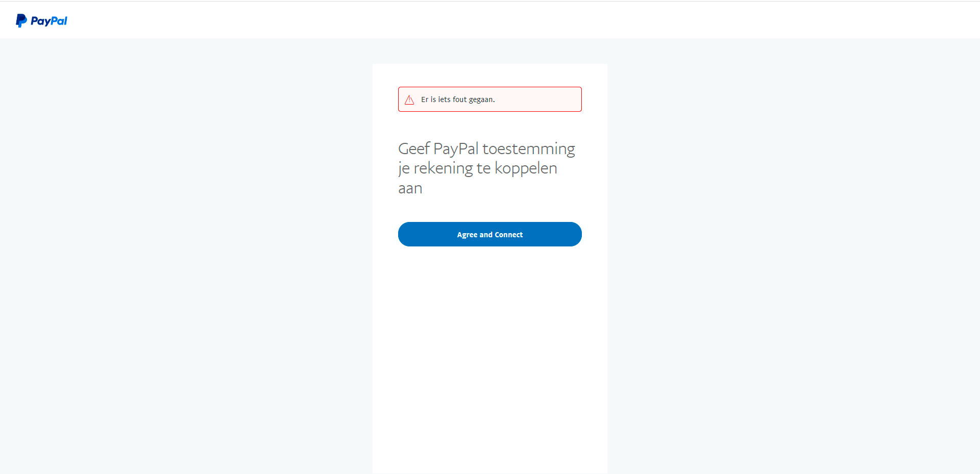Click gray background right of the card
Screen dimensions: 980x474
click(x=791, y=255)
